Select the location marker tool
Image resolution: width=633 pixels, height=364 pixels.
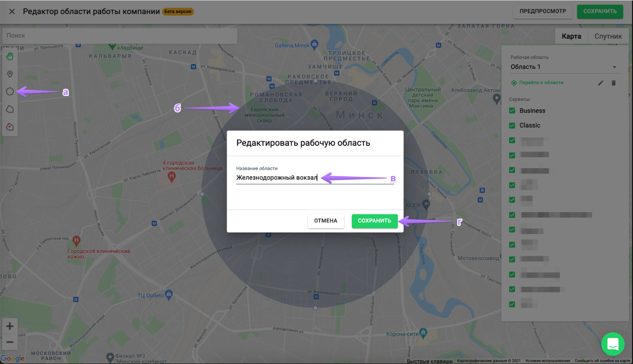pos(10,74)
